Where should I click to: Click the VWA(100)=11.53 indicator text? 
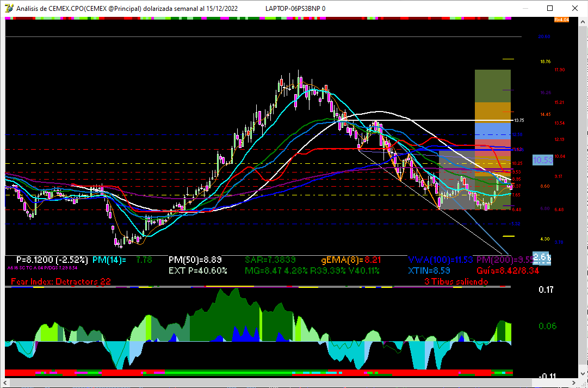pos(440,260)
